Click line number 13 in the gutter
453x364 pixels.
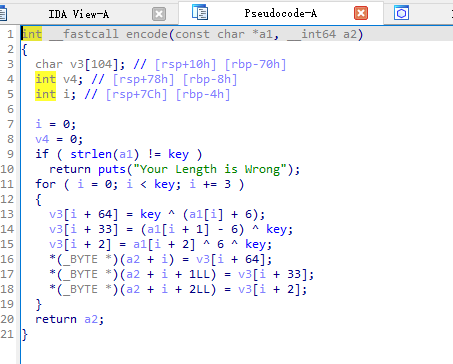tap(7, 214)
